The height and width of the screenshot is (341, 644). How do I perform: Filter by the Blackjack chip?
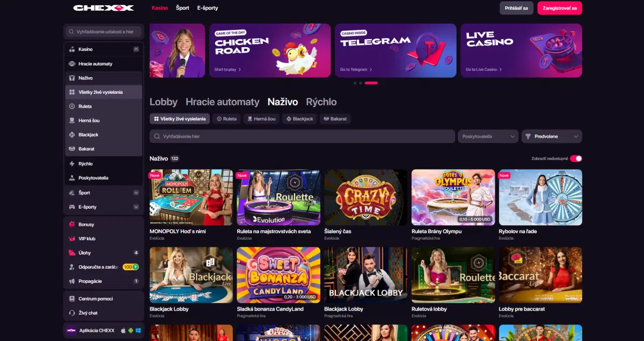click(301, 118)
